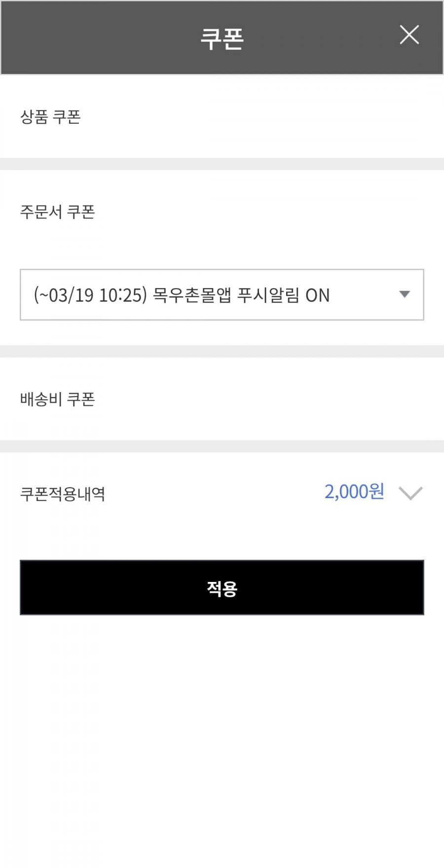
Task: Click gray divider below 상품 쿠폰 section
Action: [x=222, y=164]
